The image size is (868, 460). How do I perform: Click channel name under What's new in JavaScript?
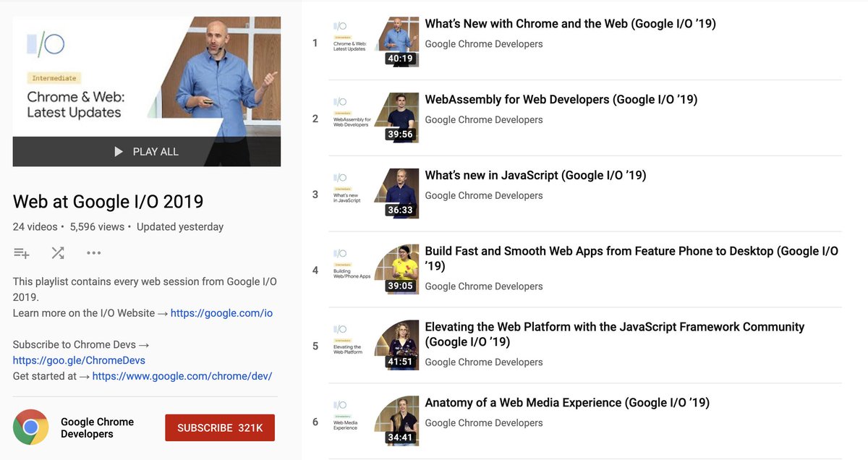[x=484, y=196]
